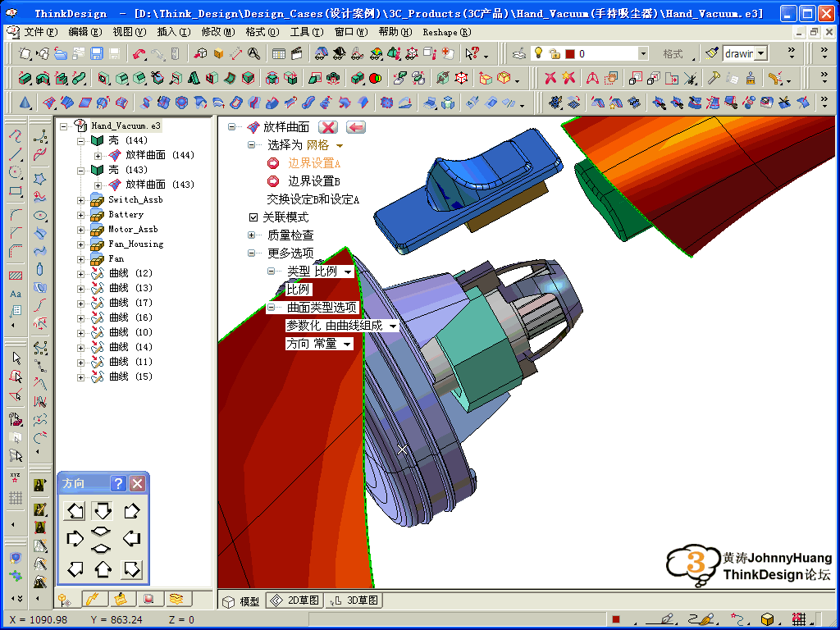Expand the Battery tree node
Image resolution: width=840 pixels, height=630 pixels.
(80, 215)
